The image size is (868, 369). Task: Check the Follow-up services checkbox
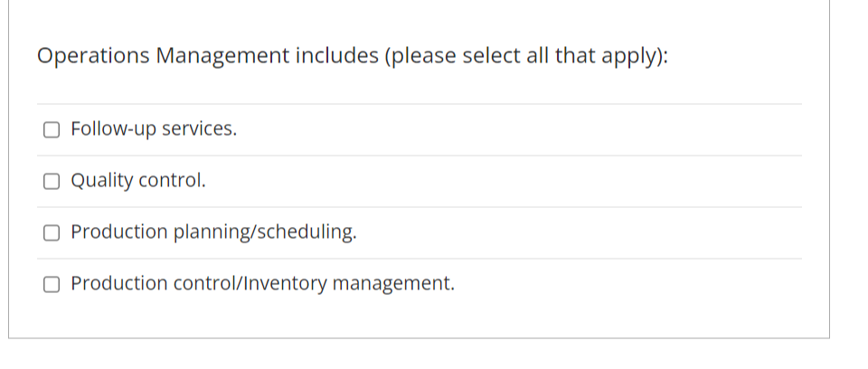coord(52,129)
